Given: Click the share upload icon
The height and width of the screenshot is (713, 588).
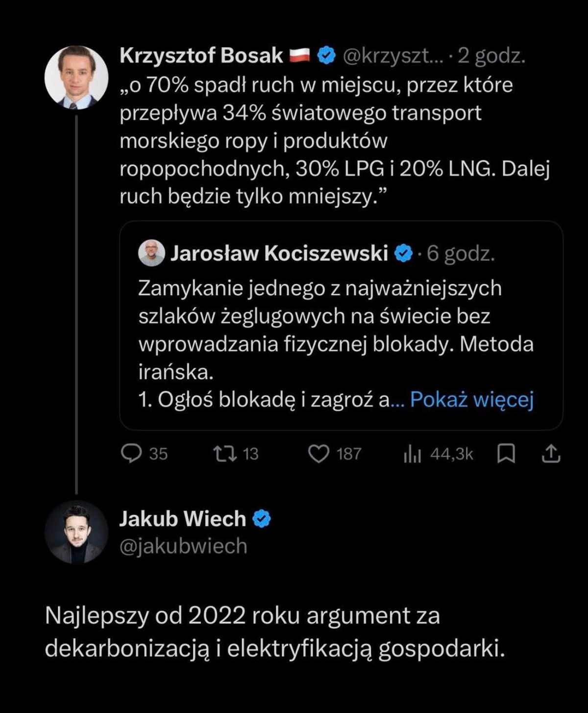Looking at the screenshot, I should [x=551, y=454].
